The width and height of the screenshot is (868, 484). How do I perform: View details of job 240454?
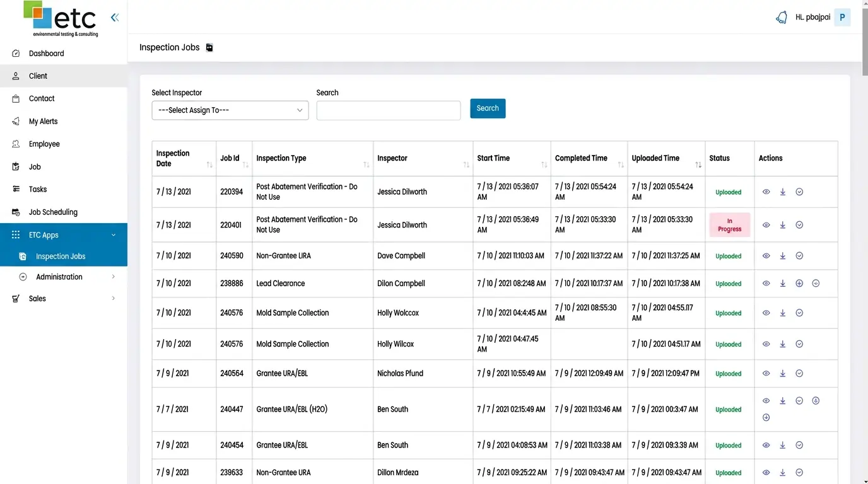(766, 445)
